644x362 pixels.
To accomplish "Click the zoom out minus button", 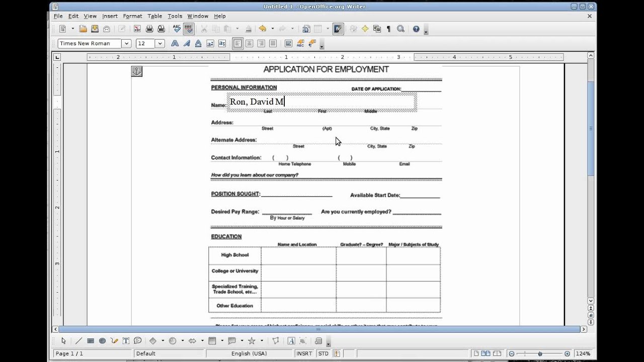I will (x=511, y=353).
